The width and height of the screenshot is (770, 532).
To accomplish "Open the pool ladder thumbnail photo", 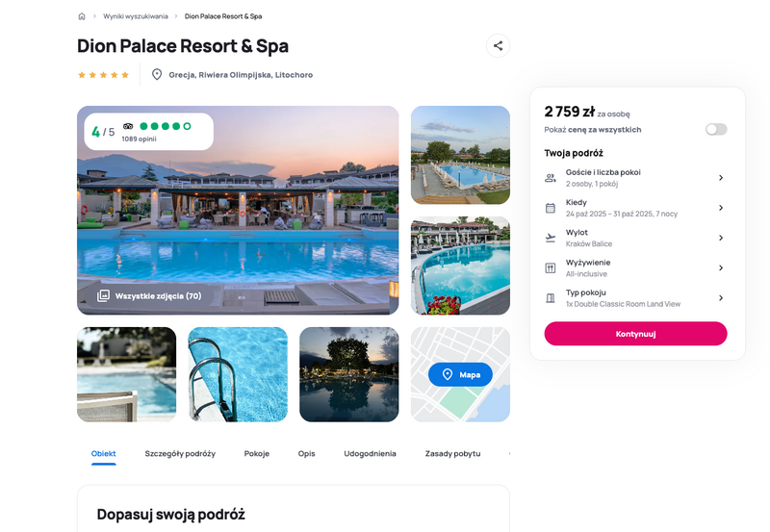I will tap(238, 374).
